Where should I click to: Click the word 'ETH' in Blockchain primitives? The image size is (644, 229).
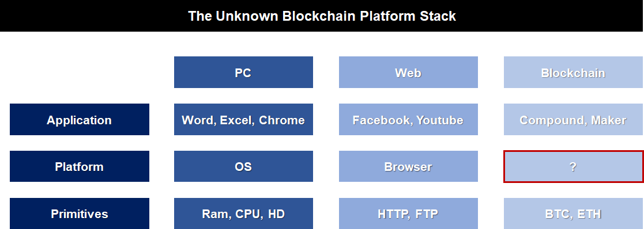pyautogui.click(x=589, y=214)
